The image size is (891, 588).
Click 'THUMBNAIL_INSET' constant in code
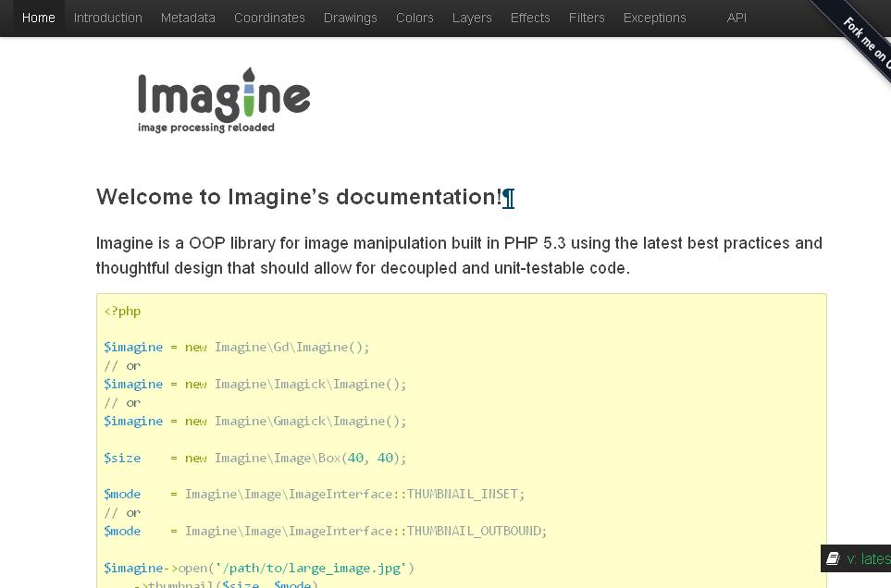(462, 494)
